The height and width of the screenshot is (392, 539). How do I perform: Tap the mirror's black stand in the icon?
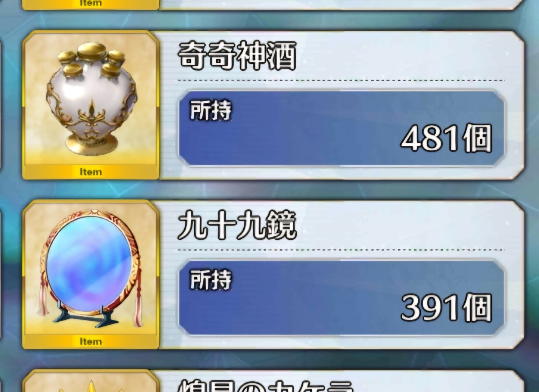click(86, 316)
